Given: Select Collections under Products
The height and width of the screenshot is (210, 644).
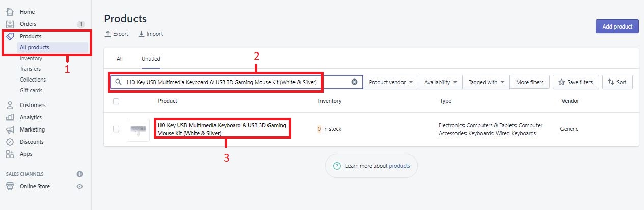Looking at the screenshot, I should 33,80.
